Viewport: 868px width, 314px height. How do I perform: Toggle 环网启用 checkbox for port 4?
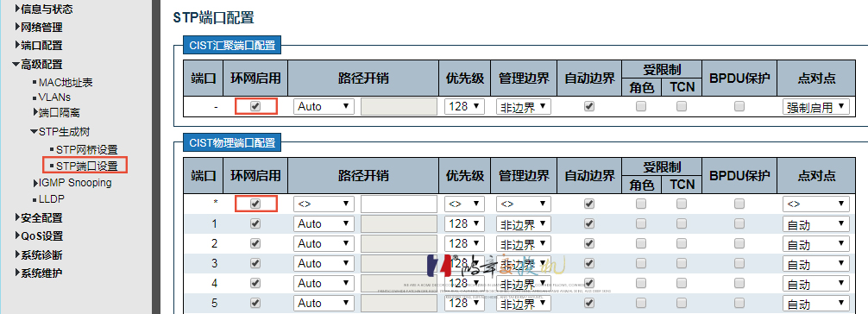(x=255, y=284)
